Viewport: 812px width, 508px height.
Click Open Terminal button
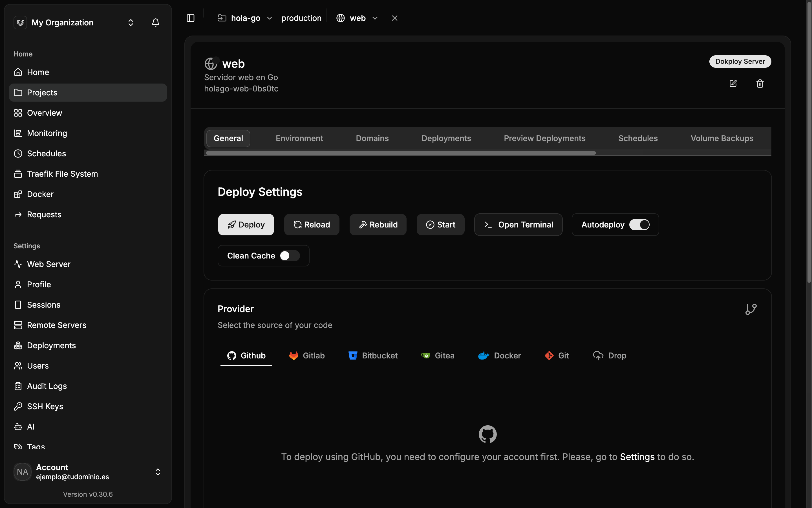tap(518, 225)
